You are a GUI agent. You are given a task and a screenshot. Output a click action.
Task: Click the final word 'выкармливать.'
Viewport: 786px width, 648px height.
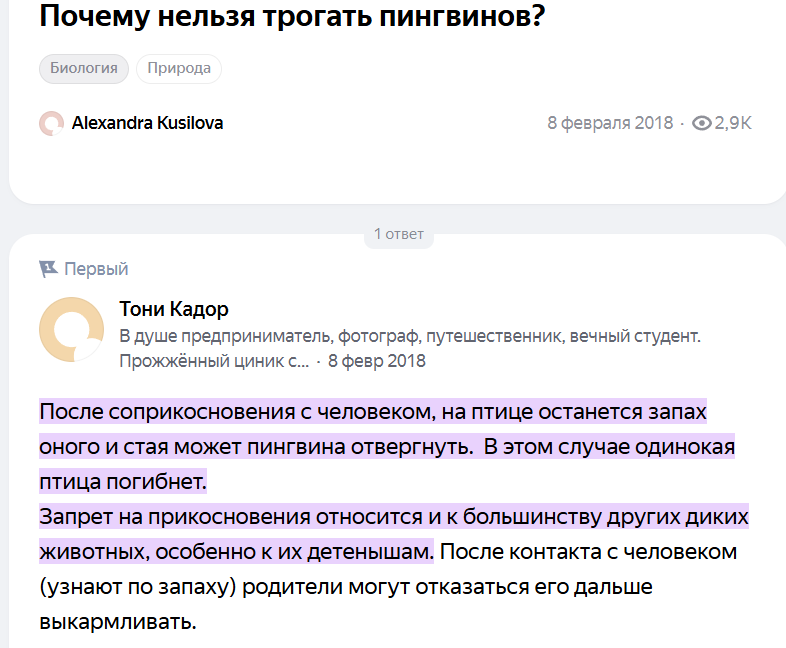tap(117, 622)
